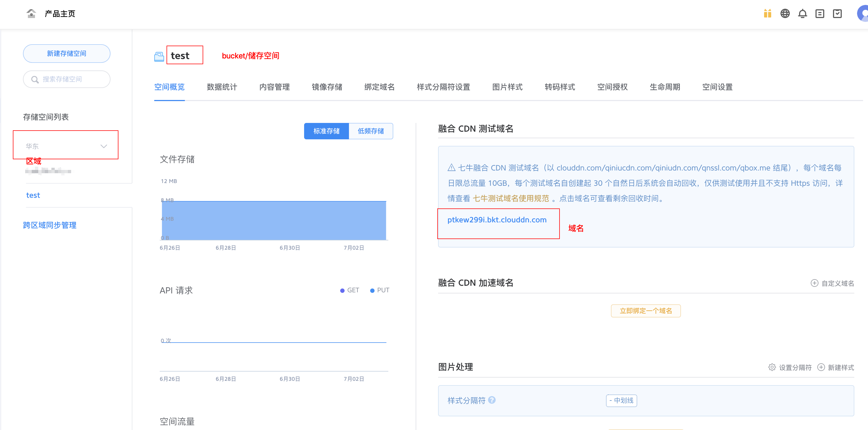Click the blue file storage chart area
The width and height of the screenshot is (868, 430).
tap(274, 220)
